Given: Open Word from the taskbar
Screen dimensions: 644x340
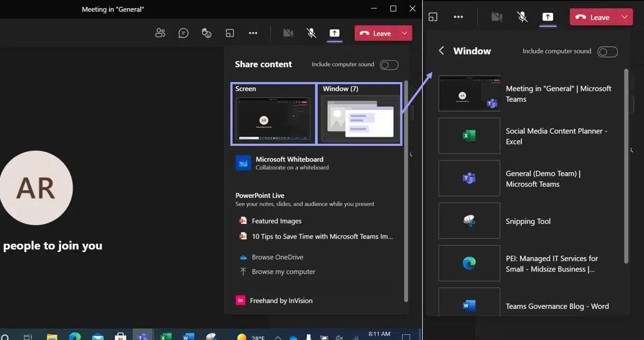Looking at the screenshot, I should click(x=189, y=337).
